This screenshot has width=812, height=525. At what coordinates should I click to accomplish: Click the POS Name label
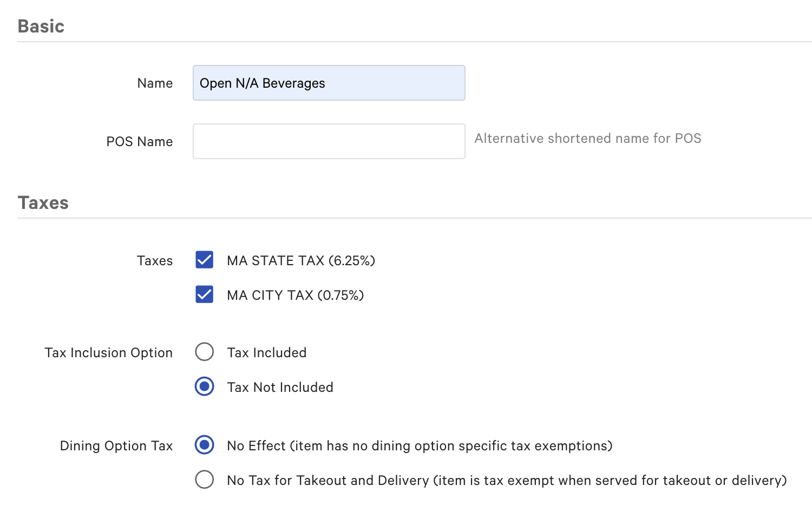tap(139, 141)
